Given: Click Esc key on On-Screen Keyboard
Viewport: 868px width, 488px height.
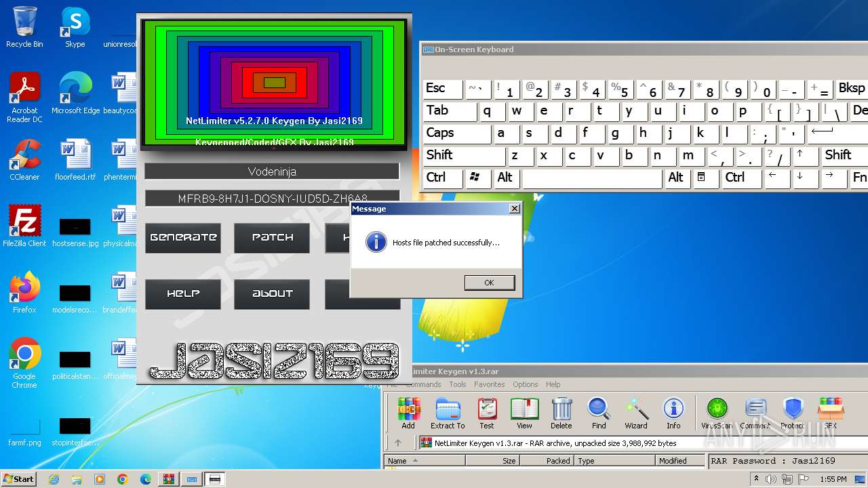Looking at the screenshot, I should pos(443,88).
